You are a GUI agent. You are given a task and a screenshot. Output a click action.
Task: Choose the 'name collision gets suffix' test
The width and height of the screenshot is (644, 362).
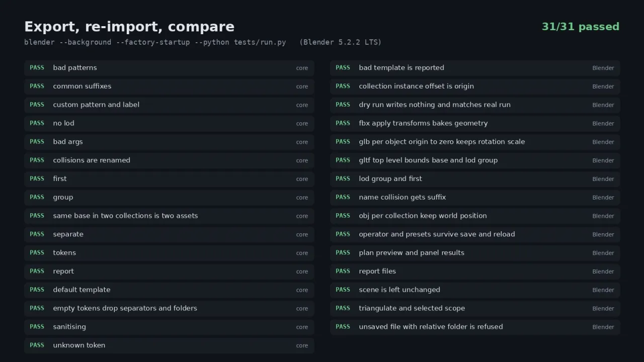click(x=475, y=198)
